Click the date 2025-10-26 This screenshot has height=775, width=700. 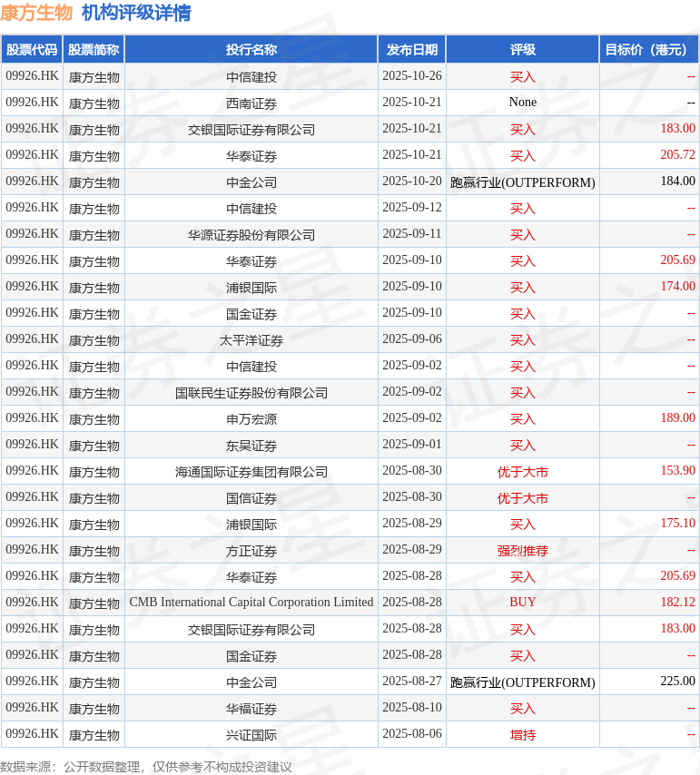point(412,76)
